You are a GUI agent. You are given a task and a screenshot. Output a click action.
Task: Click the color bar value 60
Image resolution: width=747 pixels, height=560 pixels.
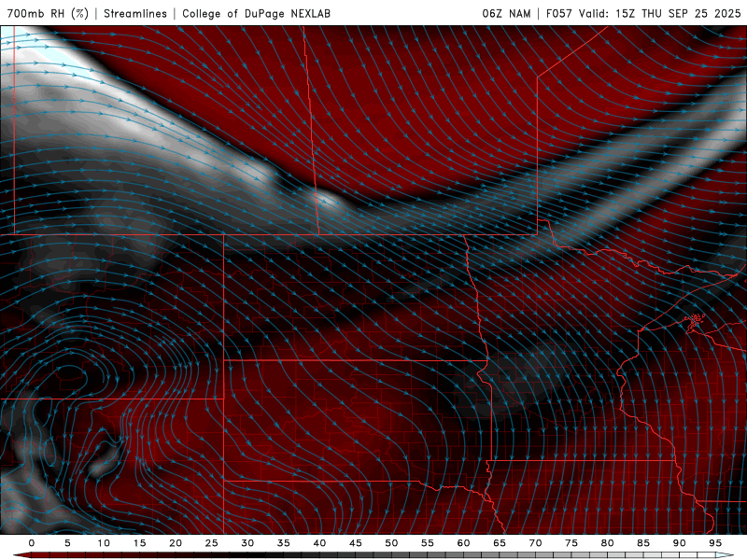[x=463, y=543]
